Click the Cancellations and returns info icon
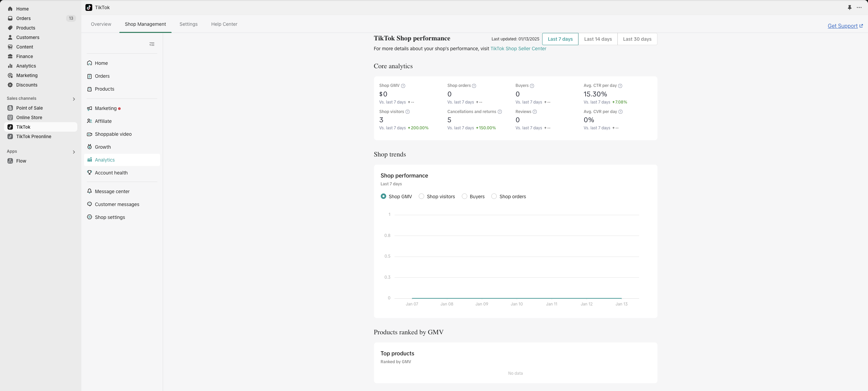Image resolution: width=868 pixels, height=391 pixels. pyautogui.click(x=499, y=112)
